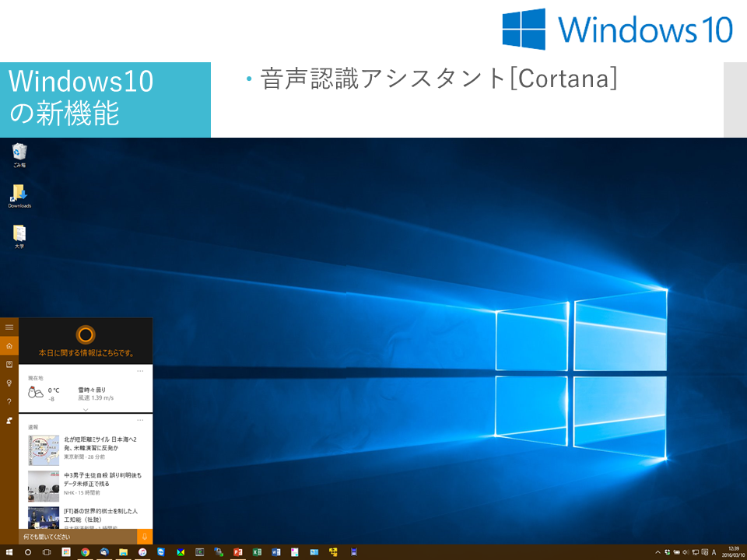Open iTunes from the taskbar
Screen dimensions: 747x560
142,552
